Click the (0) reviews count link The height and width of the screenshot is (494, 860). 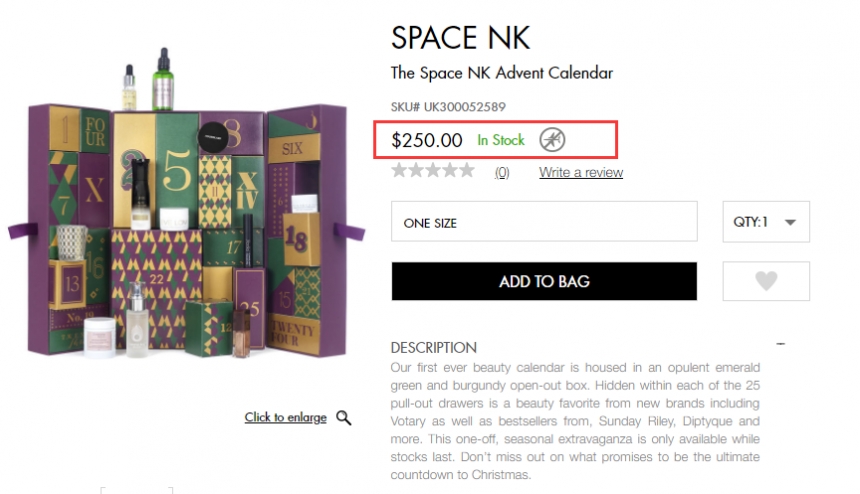coord(502,173)
